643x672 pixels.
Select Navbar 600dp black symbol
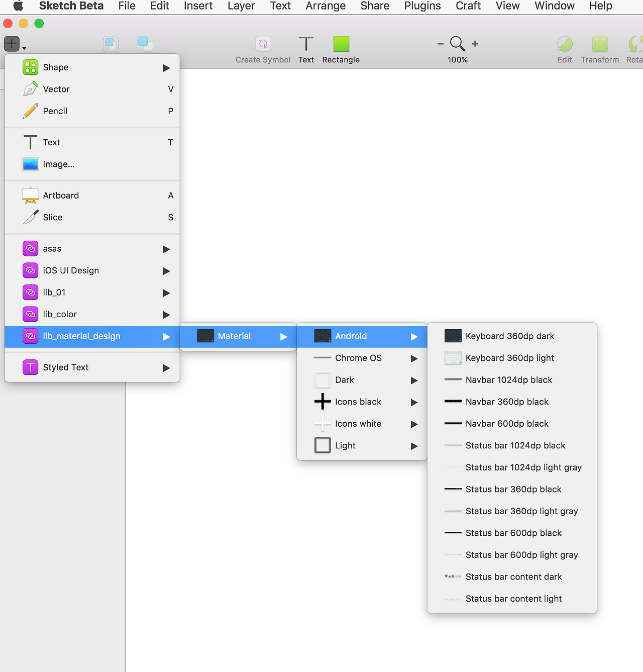click(512, 424)
